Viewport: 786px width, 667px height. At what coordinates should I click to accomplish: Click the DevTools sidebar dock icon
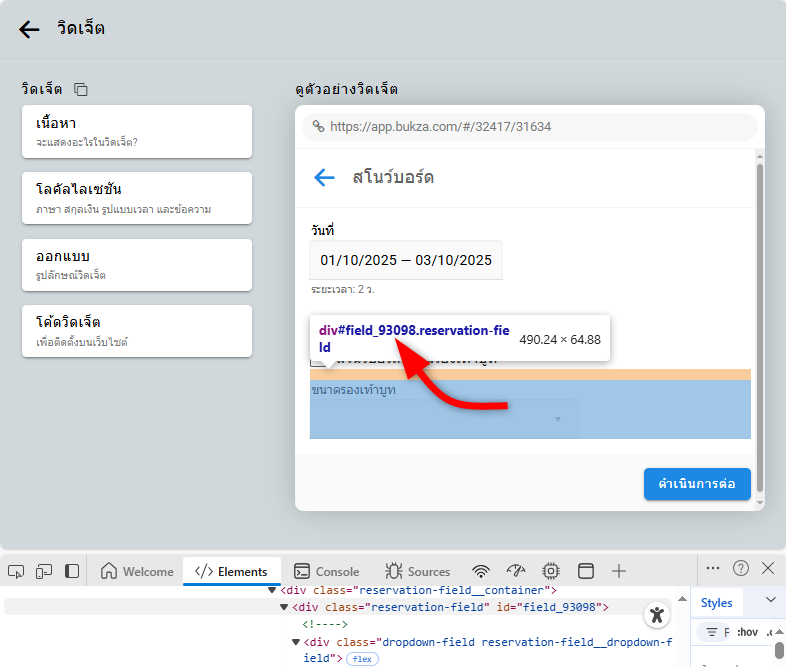click(x=72, y=571)
